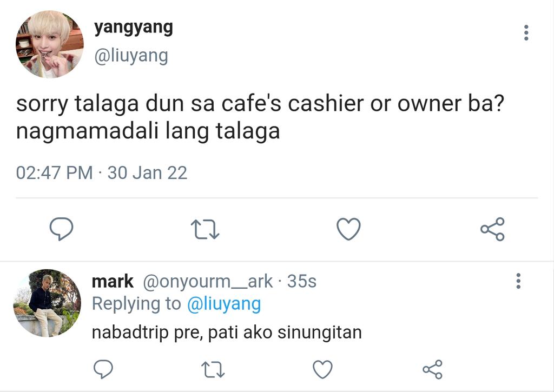This screenshot has width=554, height=392.
Task: Open yangyang's profile picture
Action: 49,44
